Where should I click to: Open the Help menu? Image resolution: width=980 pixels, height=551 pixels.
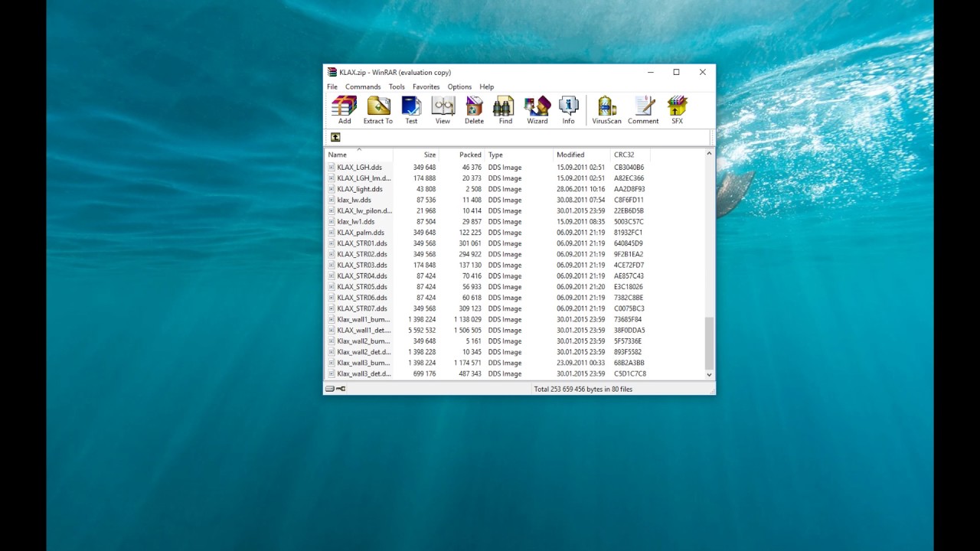487,87
